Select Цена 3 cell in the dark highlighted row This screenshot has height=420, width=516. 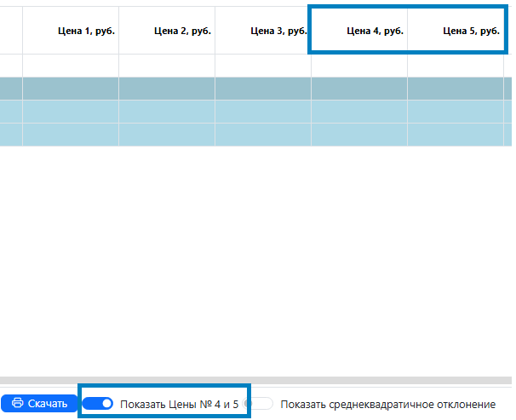pyautogui.click(x=263, y=89)
